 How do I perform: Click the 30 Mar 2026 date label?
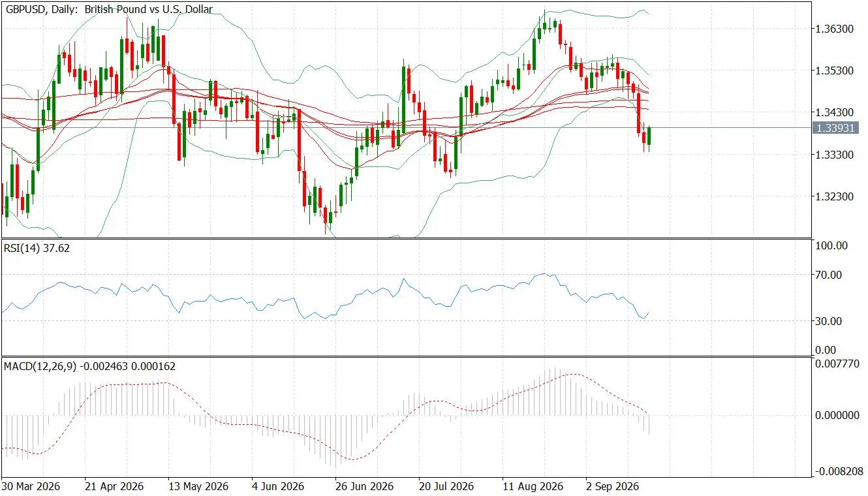pos(31,487)
